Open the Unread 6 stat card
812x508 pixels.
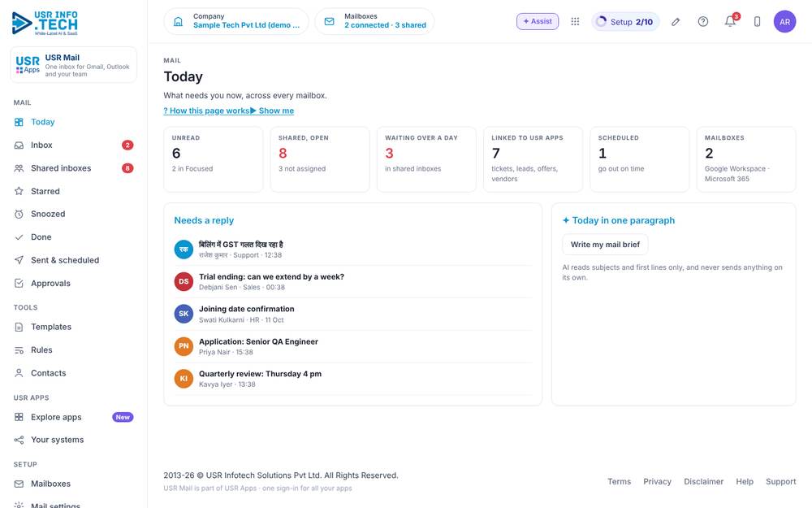click(214, 159)
